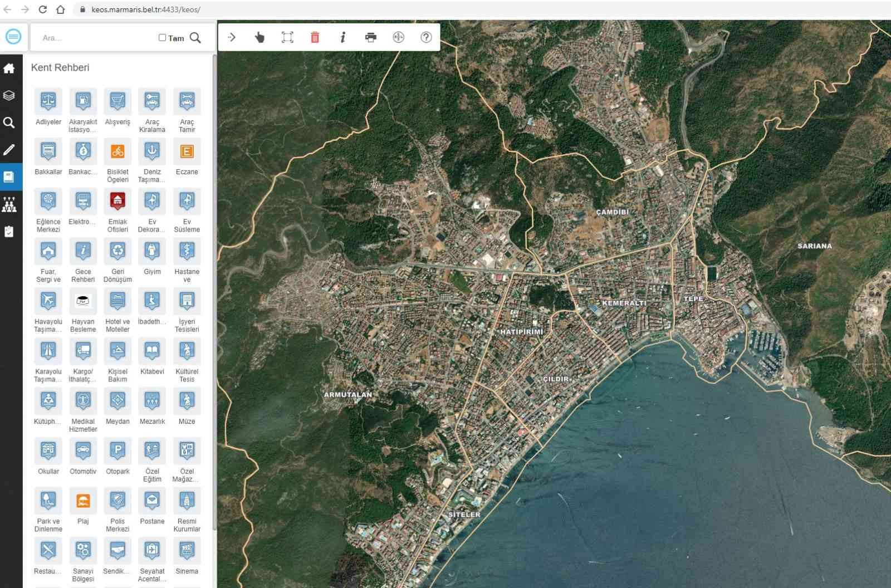Click the info query tool icon

point(343,37)
